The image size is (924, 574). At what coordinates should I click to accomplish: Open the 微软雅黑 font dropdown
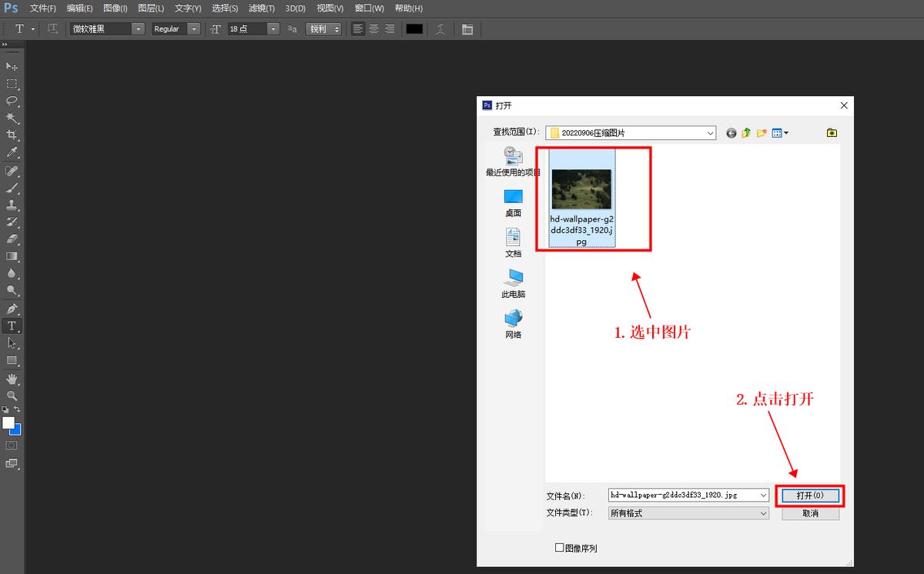point(137,28)
